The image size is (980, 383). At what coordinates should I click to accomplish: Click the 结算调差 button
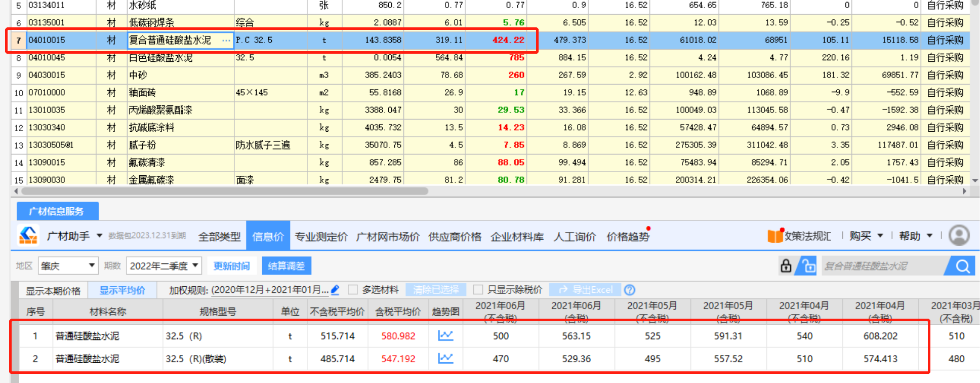click(x=286, y=266)
